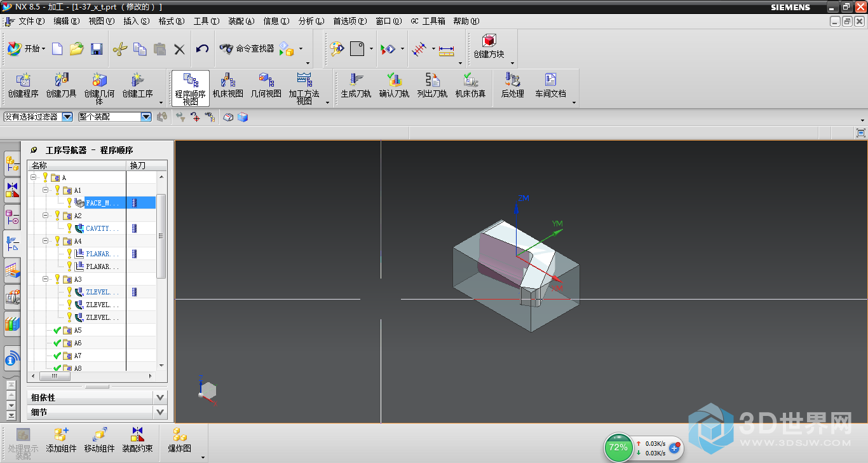This screenshot has height=463, width=868.
Task: Open the 开始 Start dropdown
Action: [27, 48]
